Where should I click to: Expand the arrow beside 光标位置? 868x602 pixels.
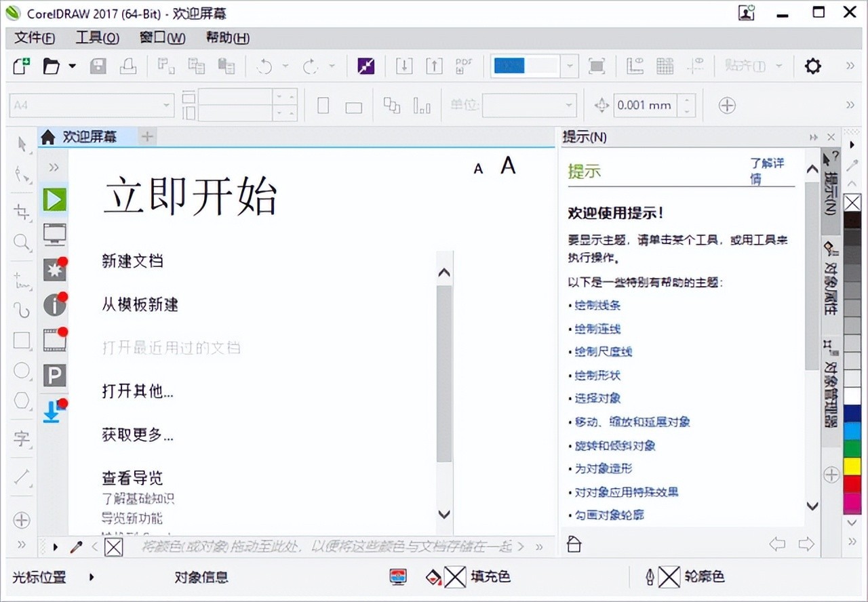(92, 578)
